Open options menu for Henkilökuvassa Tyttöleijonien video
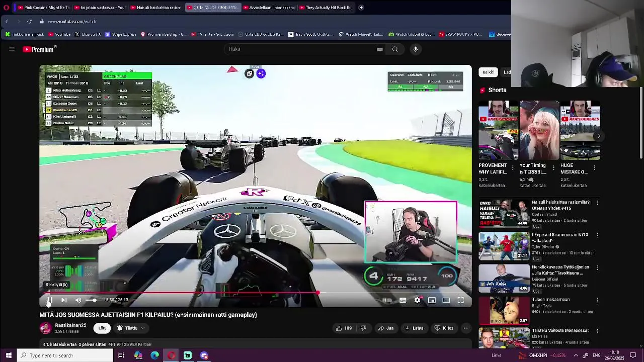 [597, 268]
